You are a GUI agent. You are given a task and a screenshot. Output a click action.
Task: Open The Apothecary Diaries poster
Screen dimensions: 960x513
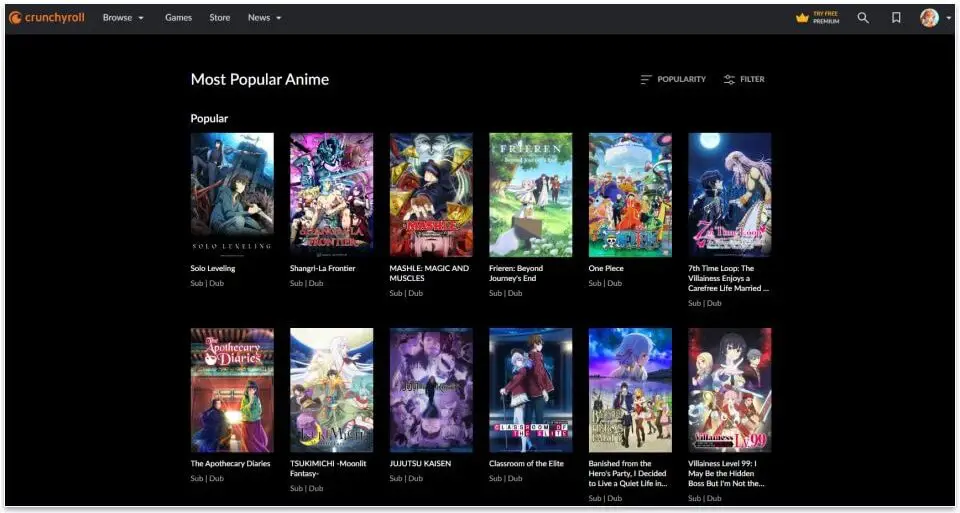tap(232, 391)
